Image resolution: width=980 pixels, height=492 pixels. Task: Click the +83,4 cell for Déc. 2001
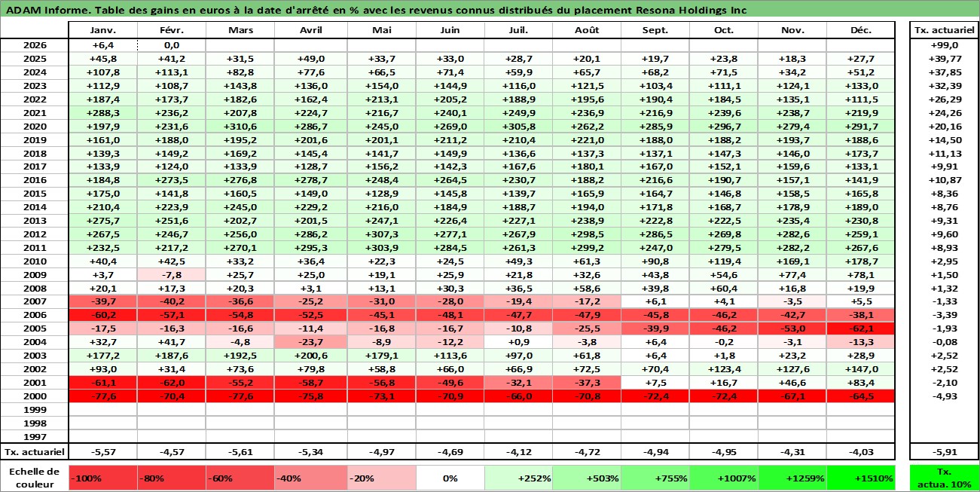click(860, 382)
